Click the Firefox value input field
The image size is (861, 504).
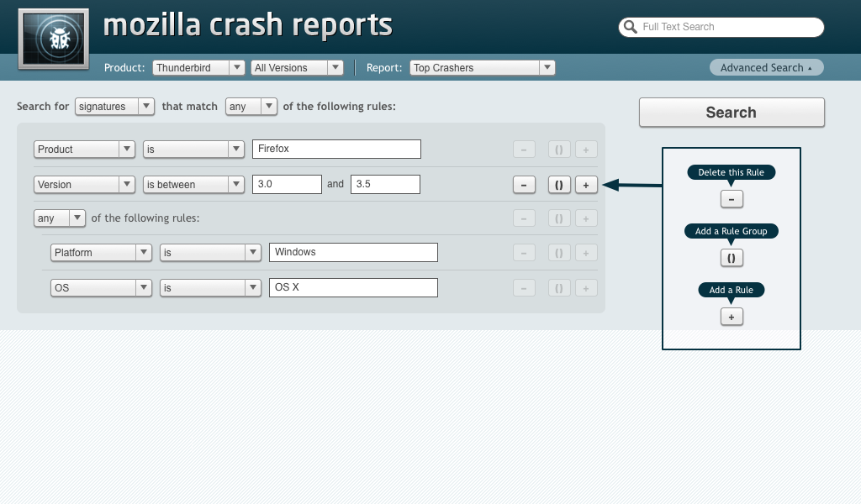tap(336, 150)
